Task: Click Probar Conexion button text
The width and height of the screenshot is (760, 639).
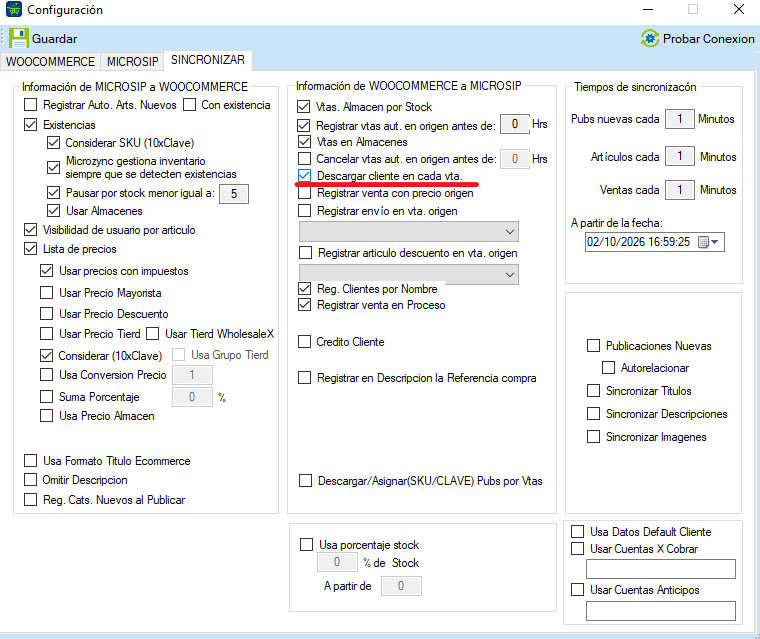Action: tap(709, 39)
